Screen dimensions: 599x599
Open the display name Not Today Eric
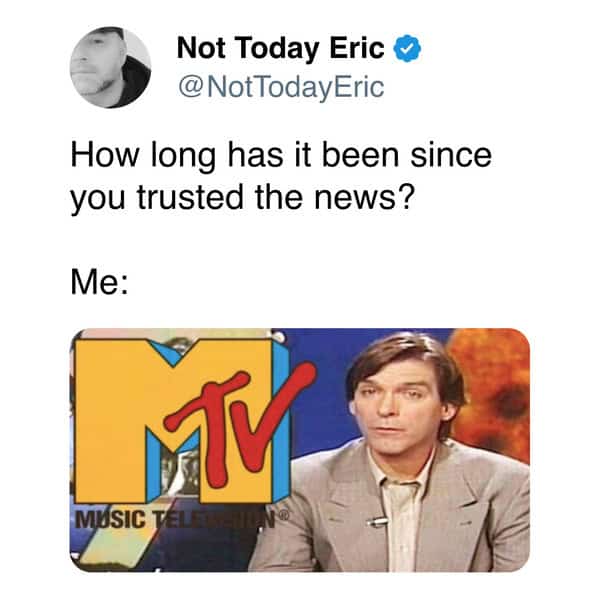pos(280,49)
